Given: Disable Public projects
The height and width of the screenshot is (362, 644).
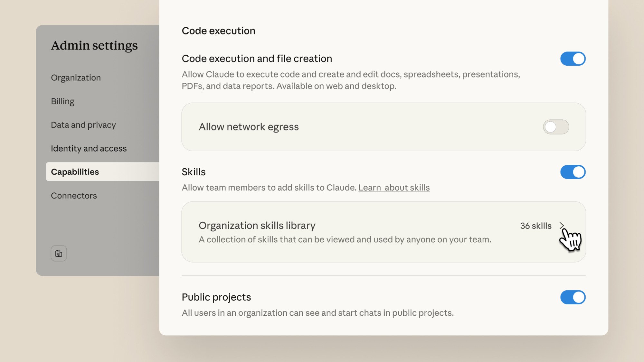Looking at the screenshot, I should (x=573, y=297).
